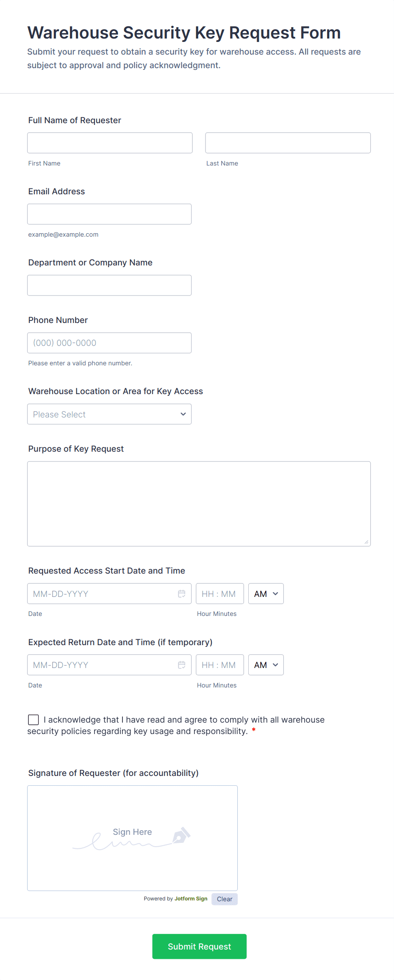Select the Phone Number field

pyautogui.click(x=109, y=342)
